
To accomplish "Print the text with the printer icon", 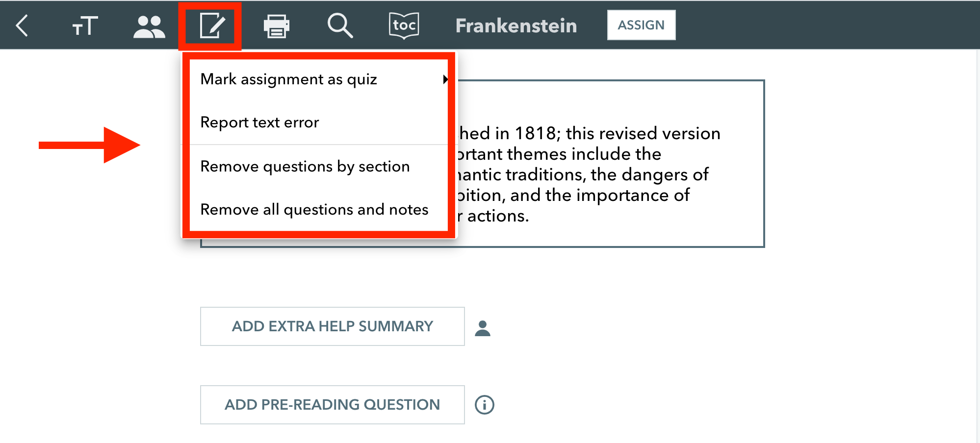I will point(277,26).
